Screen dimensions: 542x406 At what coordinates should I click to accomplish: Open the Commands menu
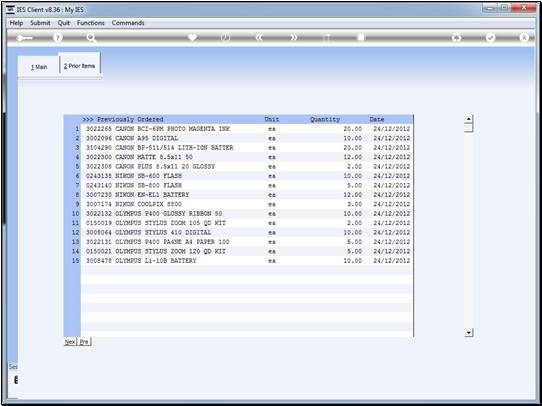point(128,23)
